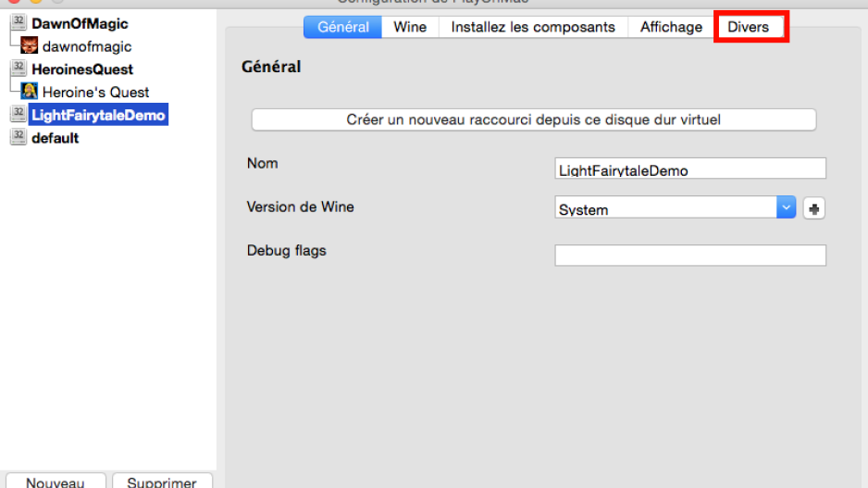Click the DawnOfMagic virtual drive icon

click(x=19, y=22)
